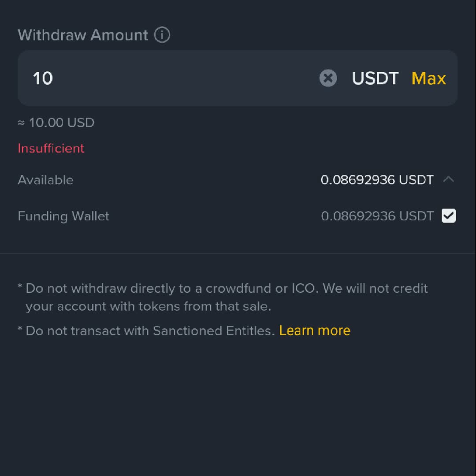Tap the ≈ 10.00 USD conversion text
This screenshot has width=476, height=476.
[56, 123]
